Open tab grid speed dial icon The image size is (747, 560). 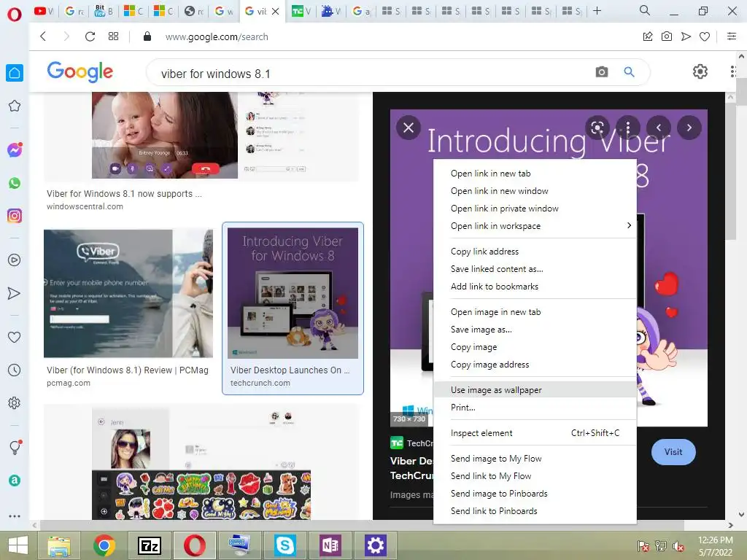coord(113,36)
